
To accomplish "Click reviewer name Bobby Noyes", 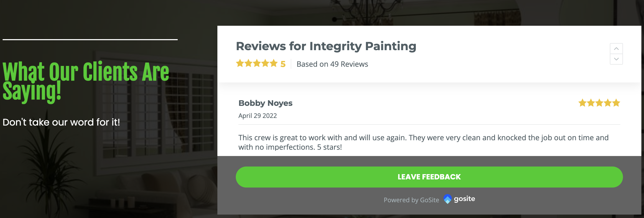I will click(265, 103).
